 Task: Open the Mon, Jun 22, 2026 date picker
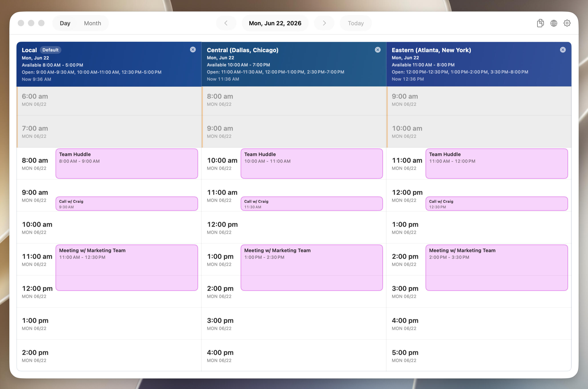(275, 23)
